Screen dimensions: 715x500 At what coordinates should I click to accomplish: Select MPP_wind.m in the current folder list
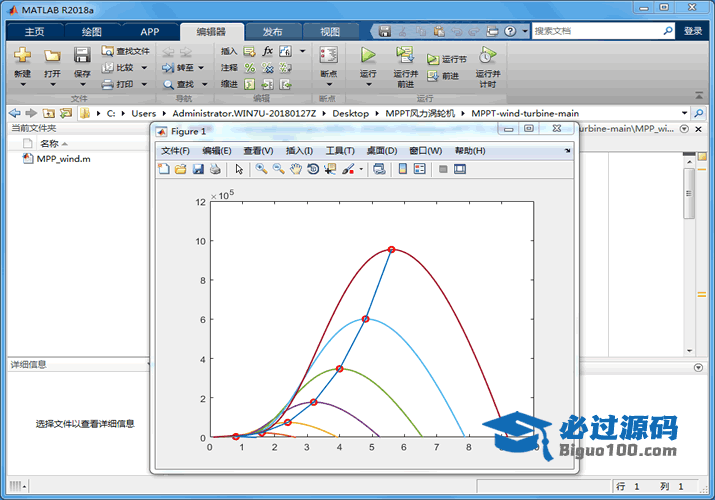(63, 158)
